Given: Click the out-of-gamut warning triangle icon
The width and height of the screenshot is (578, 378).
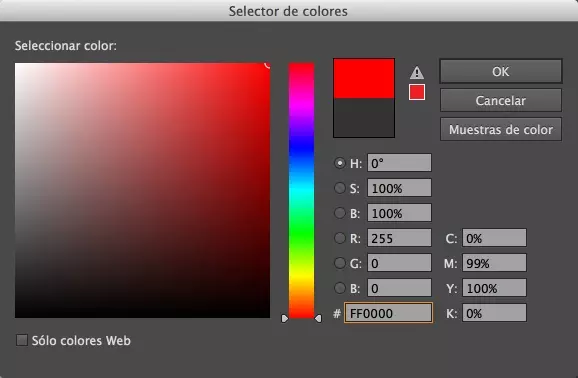Looking at the screenshot, I should coord(417,72).
